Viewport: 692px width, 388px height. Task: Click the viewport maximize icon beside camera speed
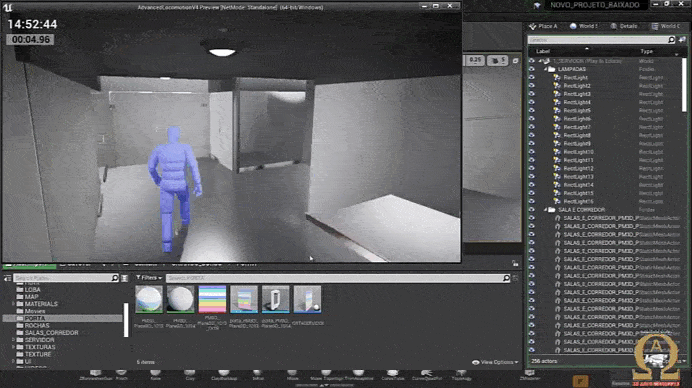click(515, 60)
